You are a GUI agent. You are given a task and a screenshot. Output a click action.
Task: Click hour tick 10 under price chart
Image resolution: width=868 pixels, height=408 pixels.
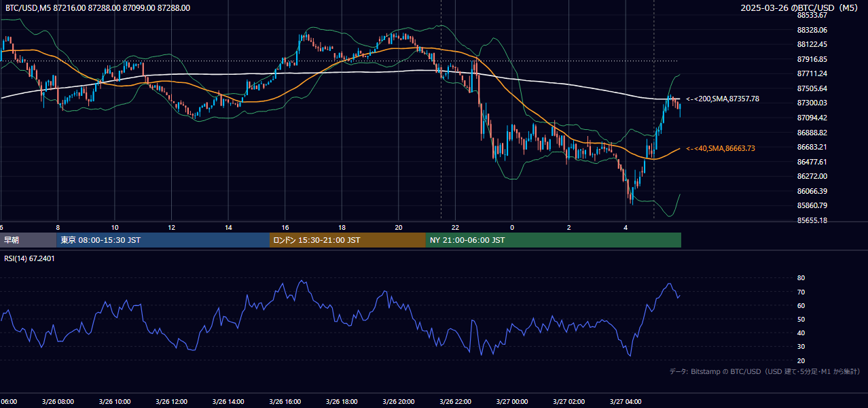[x=115, y=227]
